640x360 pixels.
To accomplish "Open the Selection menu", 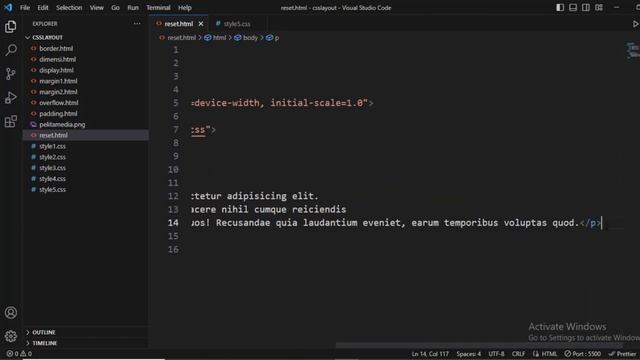I will [x=69, y=7].
